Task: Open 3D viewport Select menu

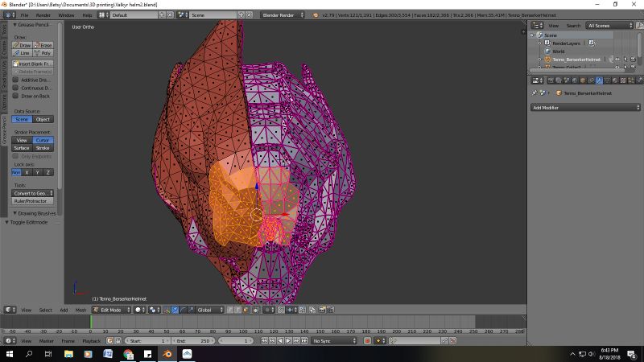Action: click(46, 310)
